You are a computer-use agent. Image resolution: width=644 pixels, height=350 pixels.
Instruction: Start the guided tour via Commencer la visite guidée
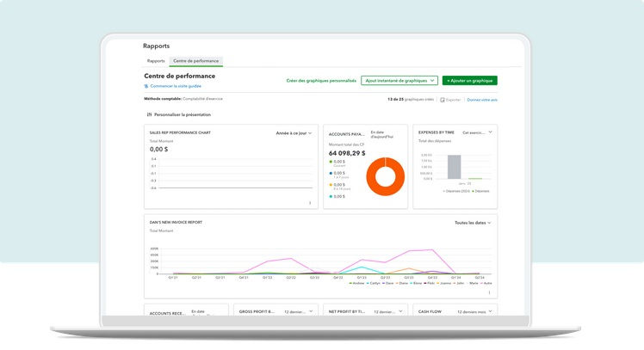coord(176,86)
